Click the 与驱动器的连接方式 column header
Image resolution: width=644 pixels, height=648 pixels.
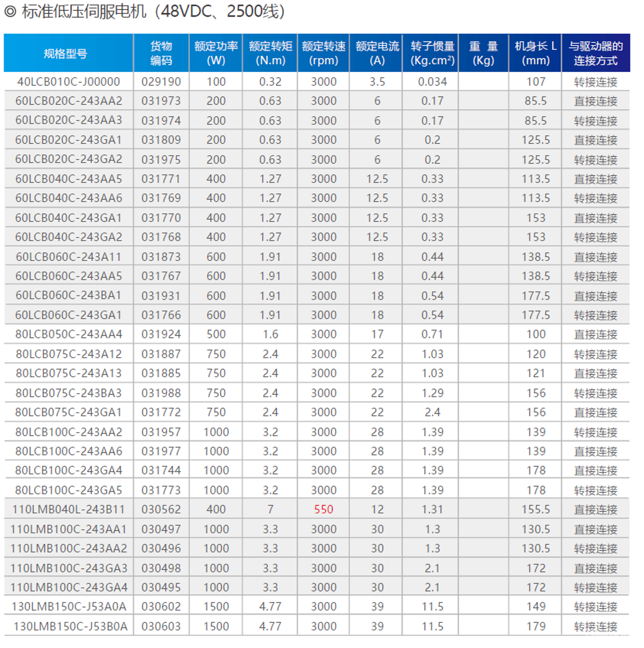[x=596, y=53]
